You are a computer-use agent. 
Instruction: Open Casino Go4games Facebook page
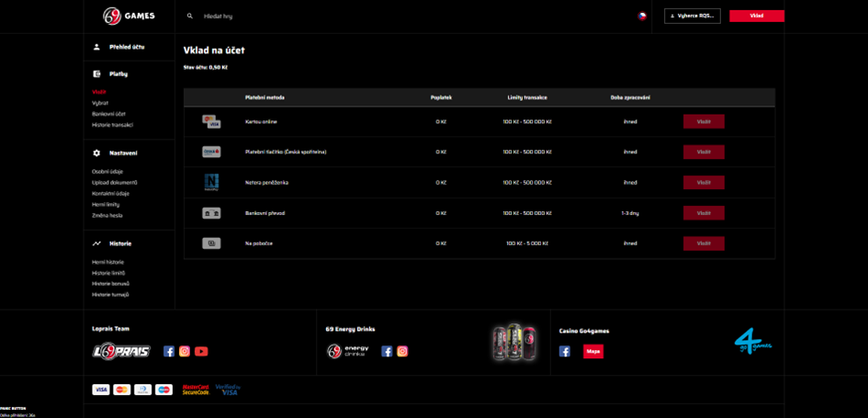point(565,351)
